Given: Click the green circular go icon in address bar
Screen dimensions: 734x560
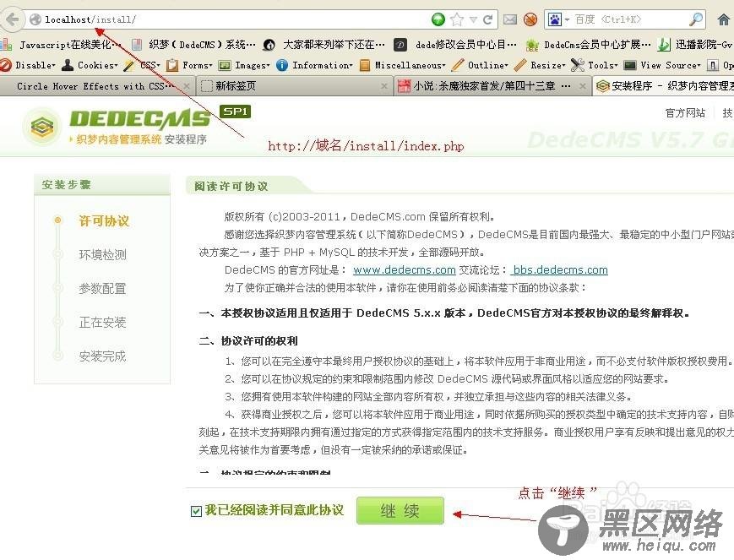Looking at the screenshot, I should tap(438, 19).
